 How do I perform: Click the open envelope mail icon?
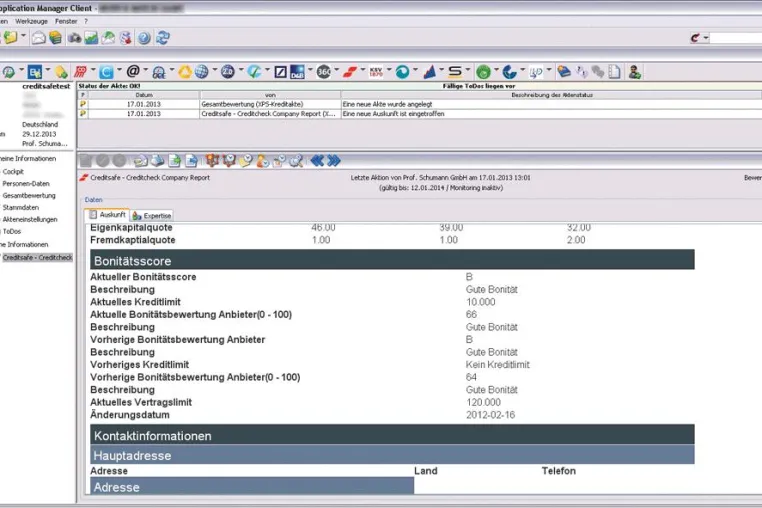(x=38, y=38)
